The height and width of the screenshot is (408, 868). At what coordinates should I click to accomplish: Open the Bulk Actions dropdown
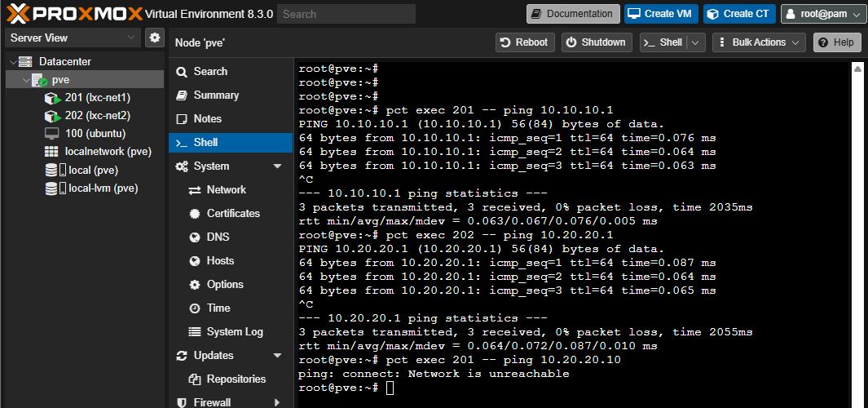pyautogui.click(x=759, y=42)
